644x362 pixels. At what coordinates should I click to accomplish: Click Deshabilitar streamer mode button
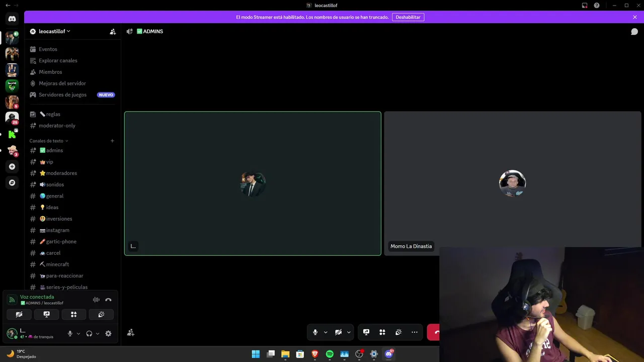[x=408, y=17]
